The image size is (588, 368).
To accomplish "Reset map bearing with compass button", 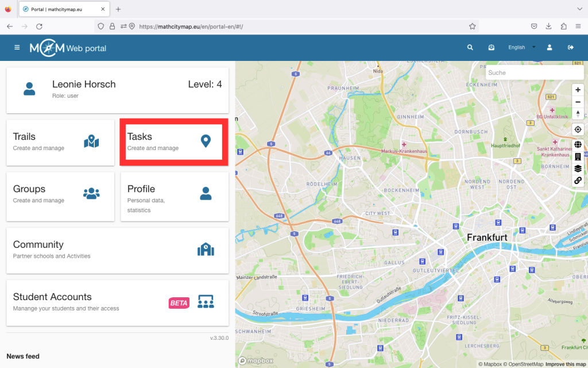I will click(578, 114).
